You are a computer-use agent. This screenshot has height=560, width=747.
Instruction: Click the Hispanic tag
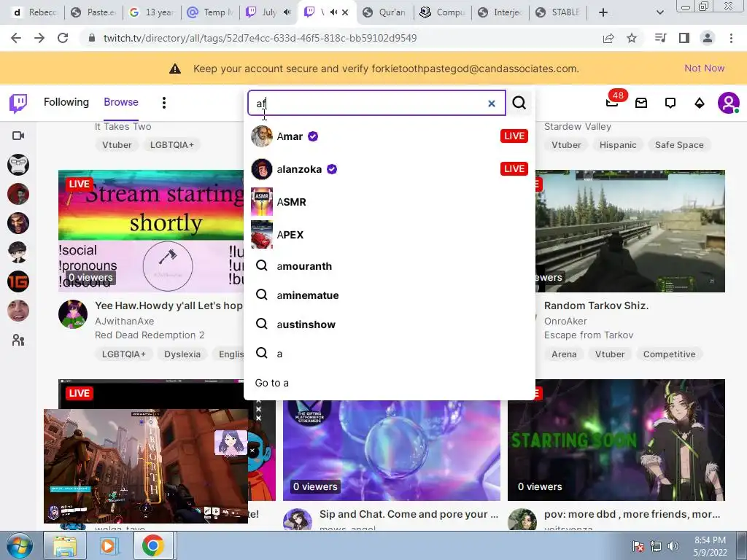coord(618,145)
